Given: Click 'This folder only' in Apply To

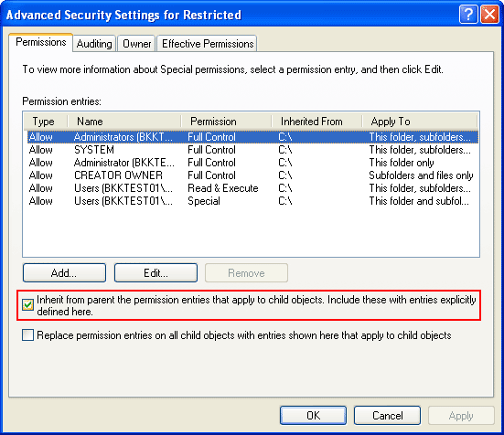Looking at the screenshot, I should pos(402,163).
